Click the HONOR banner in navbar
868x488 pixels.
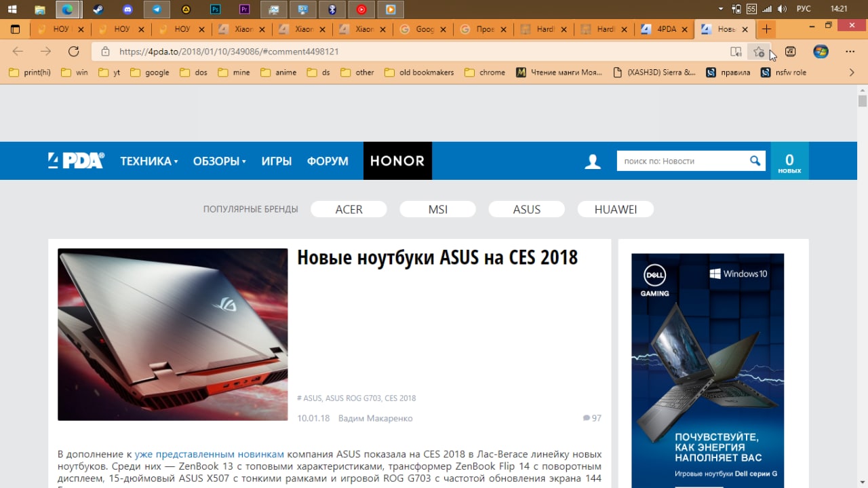(x=397, y=161)
